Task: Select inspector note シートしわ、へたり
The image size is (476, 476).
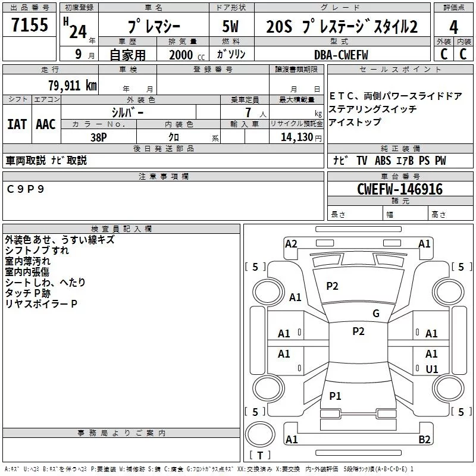Action: click(x=45, y=282)
